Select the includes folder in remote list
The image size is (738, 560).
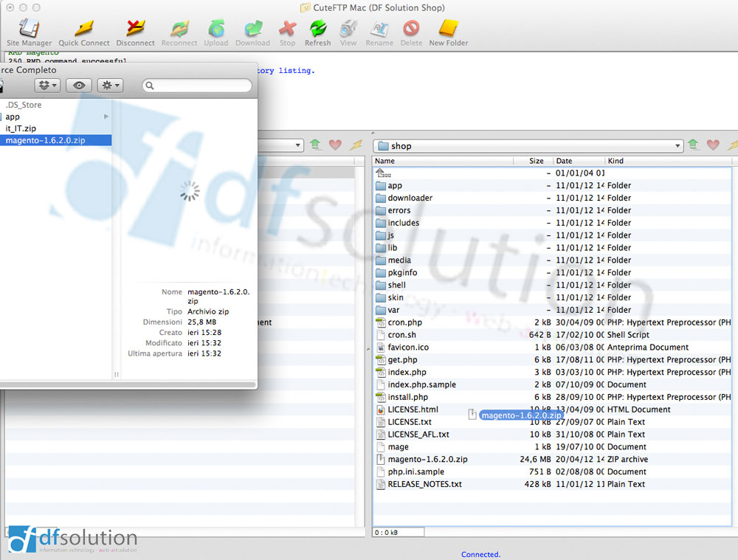pos(553,223)
